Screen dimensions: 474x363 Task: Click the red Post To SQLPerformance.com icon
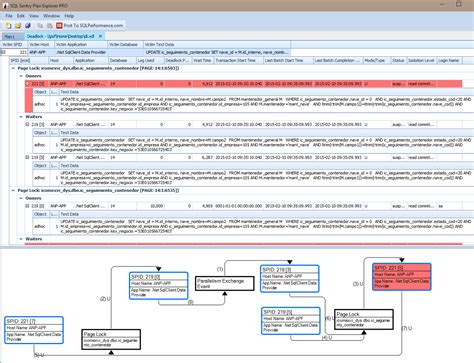(x=59, y=25)
